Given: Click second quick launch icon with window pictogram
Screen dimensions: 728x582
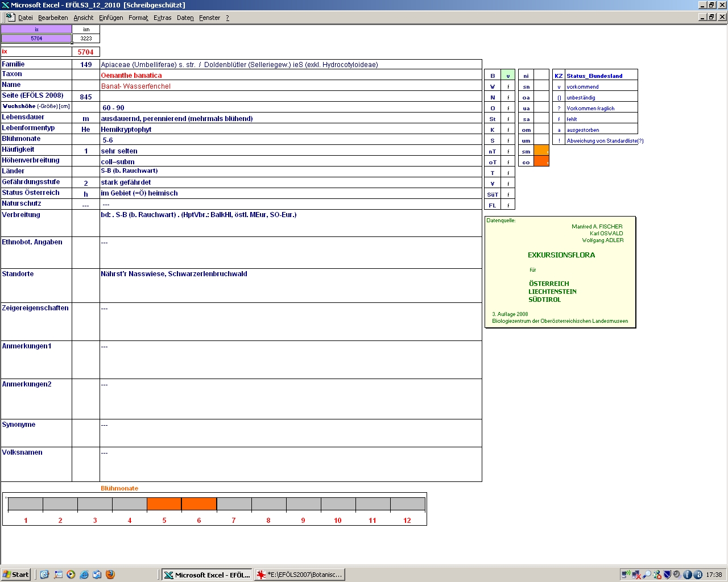Looking at the screenshot, I should coord(58,575).
